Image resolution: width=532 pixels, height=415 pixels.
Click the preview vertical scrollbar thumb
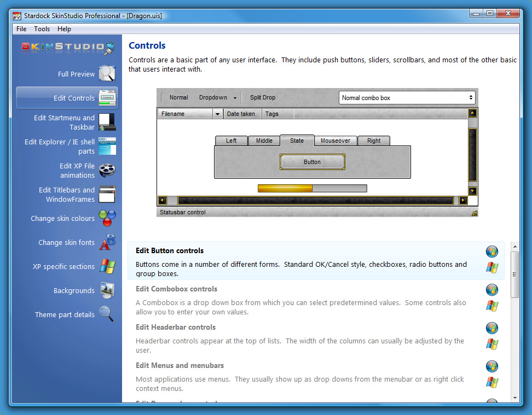point(472,155)
